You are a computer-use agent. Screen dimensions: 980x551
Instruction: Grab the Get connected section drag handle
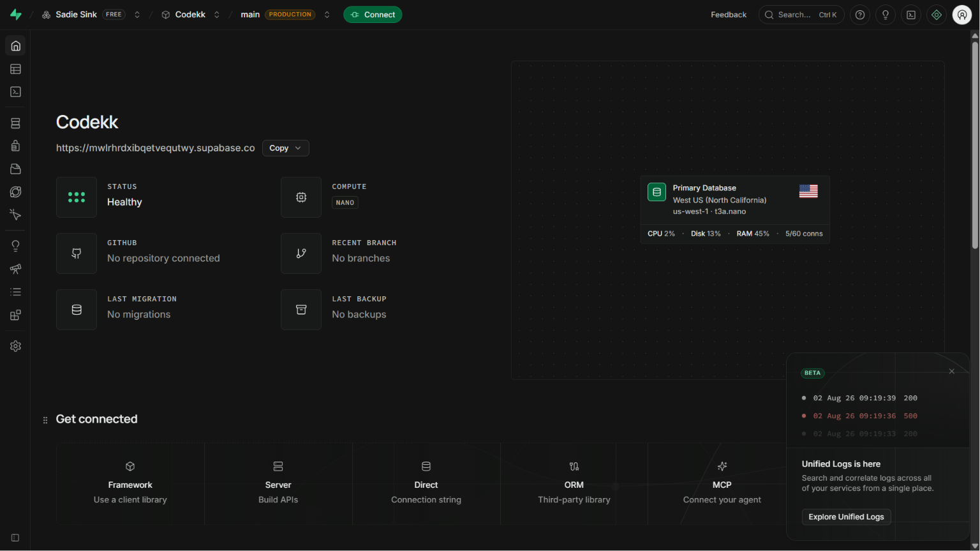click(x=45, y=420)
